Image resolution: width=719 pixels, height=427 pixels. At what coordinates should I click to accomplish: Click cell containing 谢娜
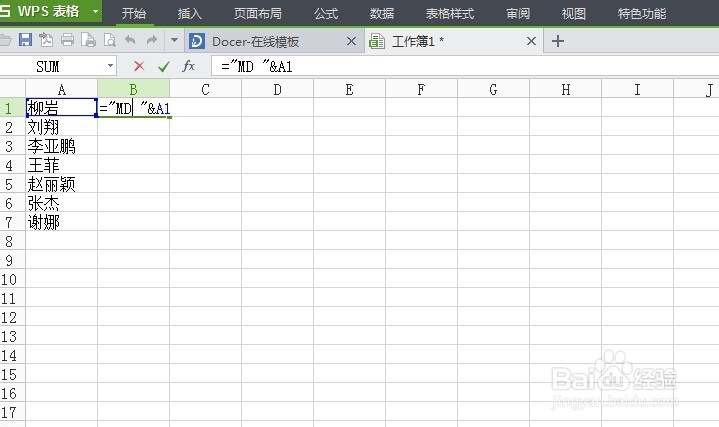coord(61,222)
